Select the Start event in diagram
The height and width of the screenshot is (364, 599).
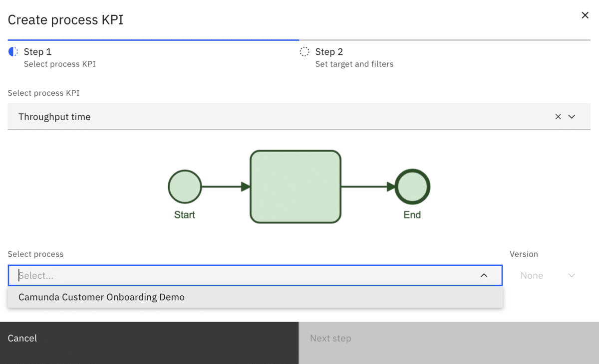(x=185, y=187)
